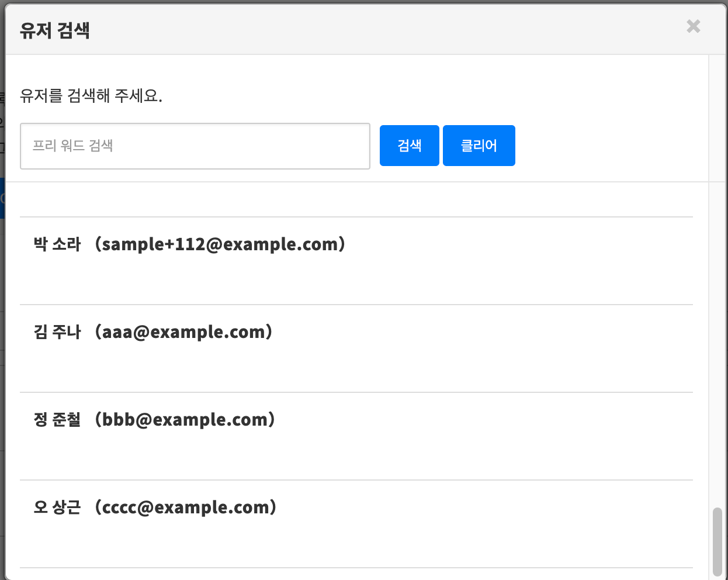The image size is (728, 580).
Task: Click the cccc@example.com email text
Action: point(189,508)
